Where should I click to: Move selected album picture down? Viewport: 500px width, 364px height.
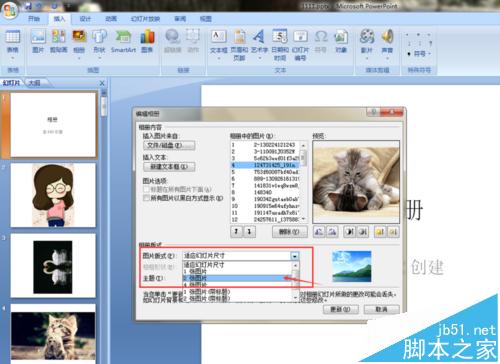250,232
